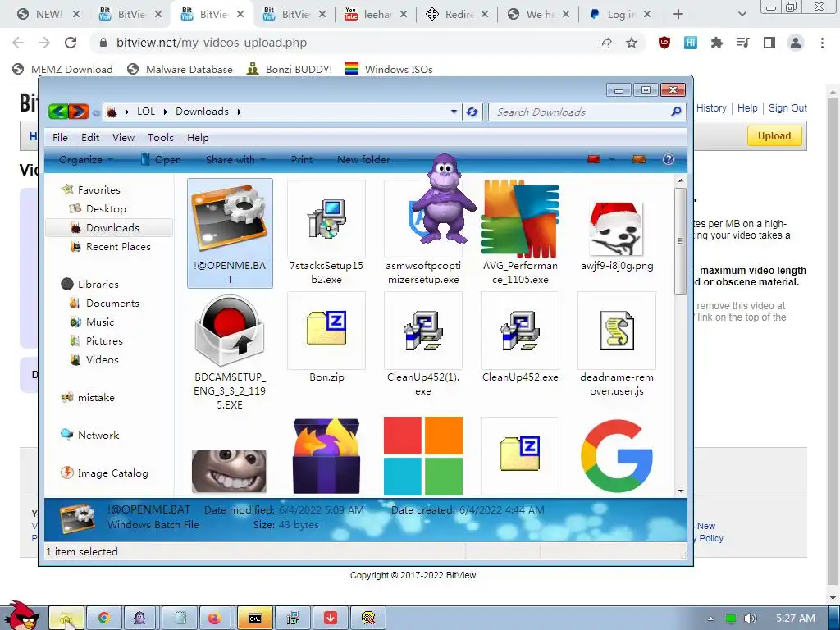
Task: Expand breadcrumb arrow after Downloads
Action: [240, 112]
